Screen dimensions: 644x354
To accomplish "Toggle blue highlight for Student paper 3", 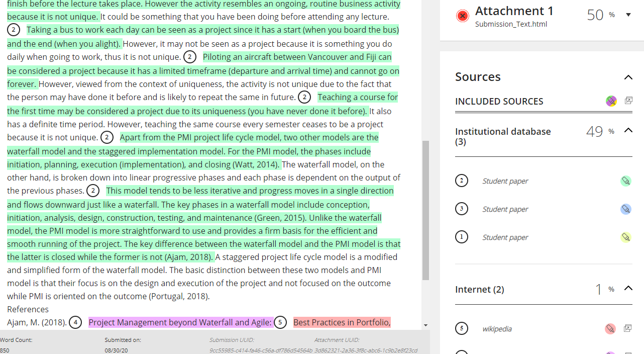I will click(x=625, y=209).
